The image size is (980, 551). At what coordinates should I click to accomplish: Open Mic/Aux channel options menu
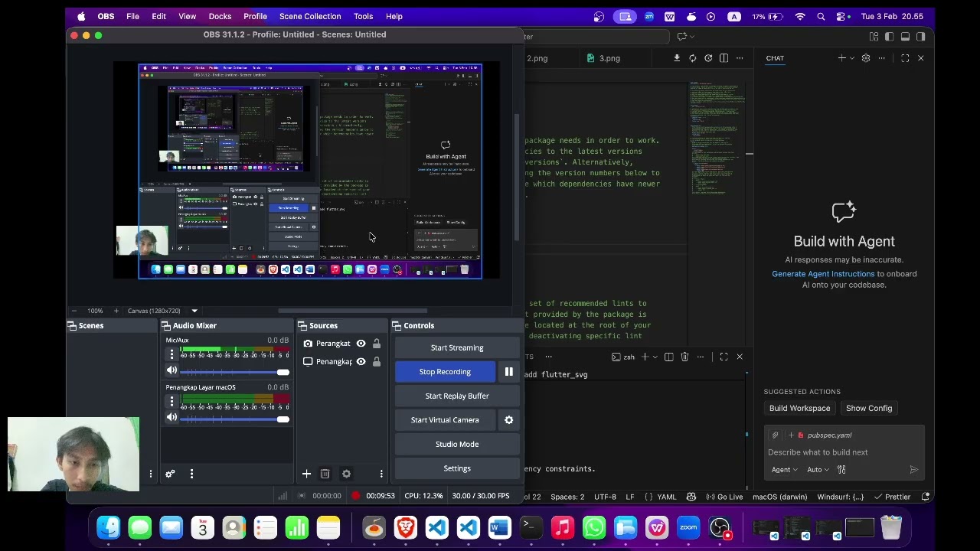click(171, 354)
